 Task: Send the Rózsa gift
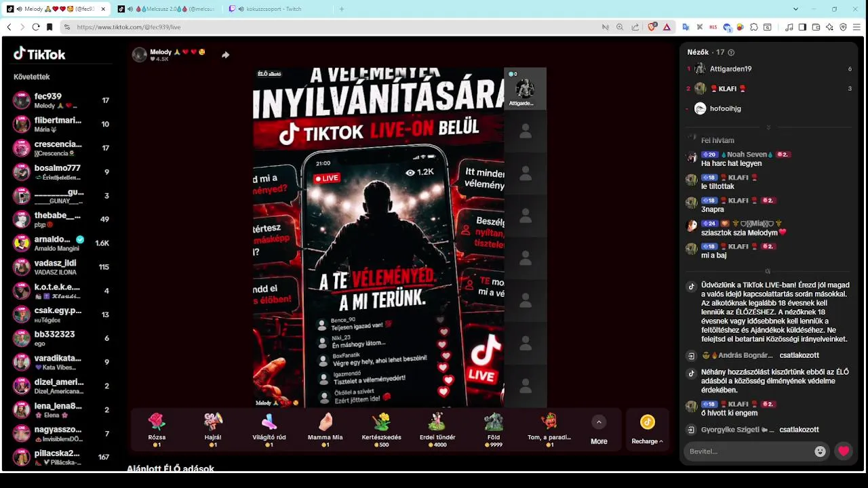coord(157,430)
